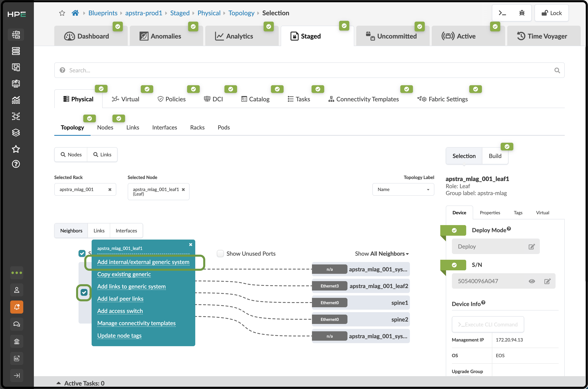Uncheck the checkbox left of the popup title
Image resolution: width=588 pixels, height=389 pixels.
pyautogui.click(x=82, y=253)
